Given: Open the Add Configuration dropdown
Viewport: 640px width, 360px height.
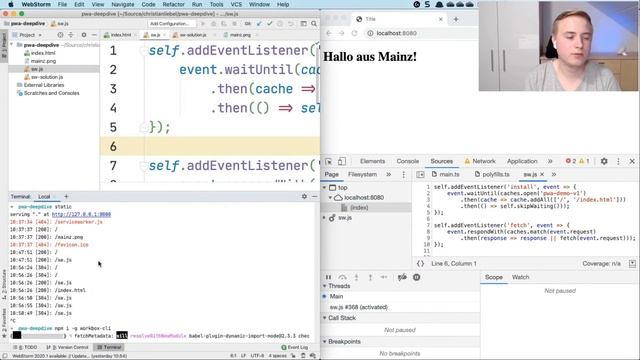Looking at the screenshot, I should tap(170, 24).
